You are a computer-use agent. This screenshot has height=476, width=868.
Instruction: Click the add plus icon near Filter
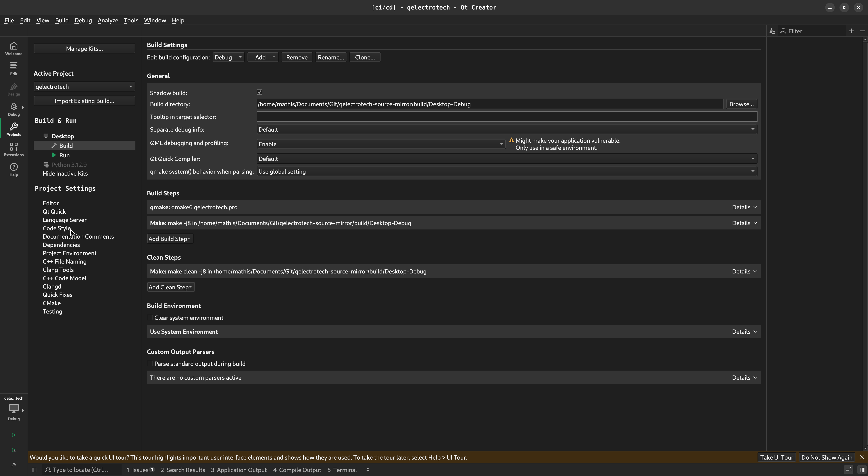(x=851, y=31)
